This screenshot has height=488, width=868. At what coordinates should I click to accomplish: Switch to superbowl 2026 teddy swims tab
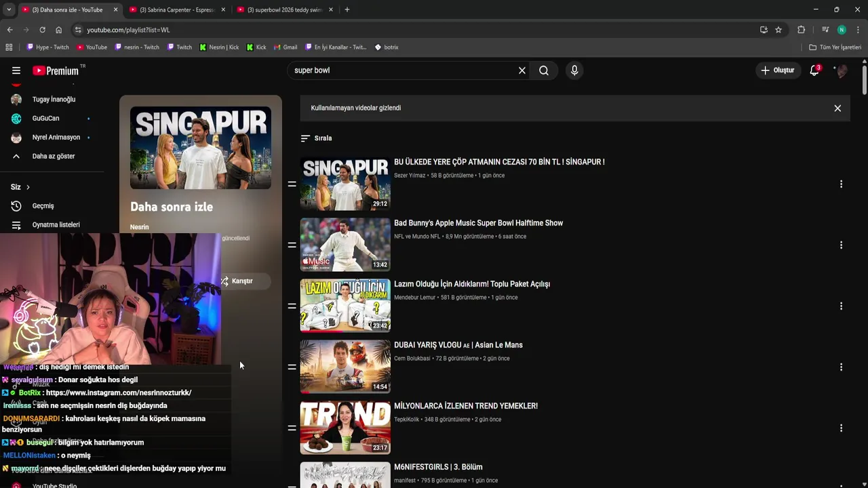(285, 9)
